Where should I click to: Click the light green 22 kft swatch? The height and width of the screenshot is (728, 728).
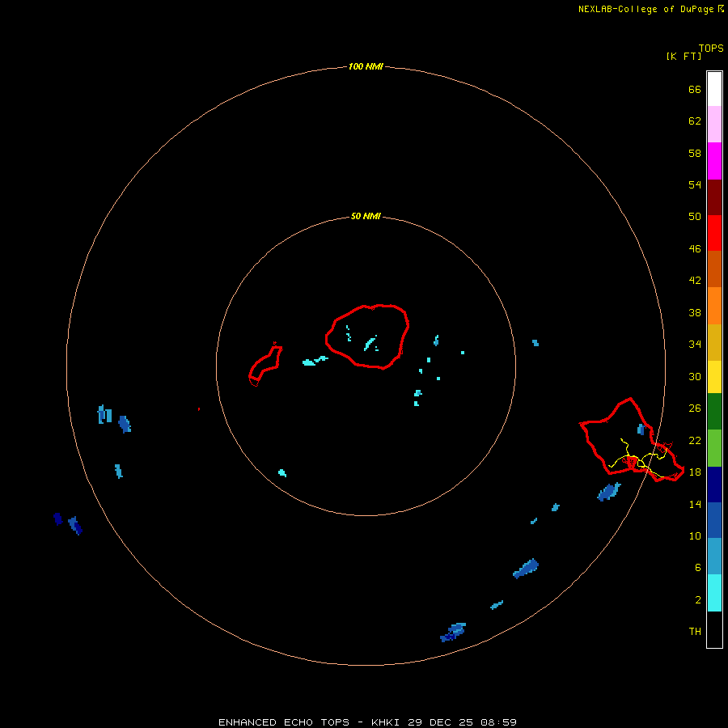714,448
